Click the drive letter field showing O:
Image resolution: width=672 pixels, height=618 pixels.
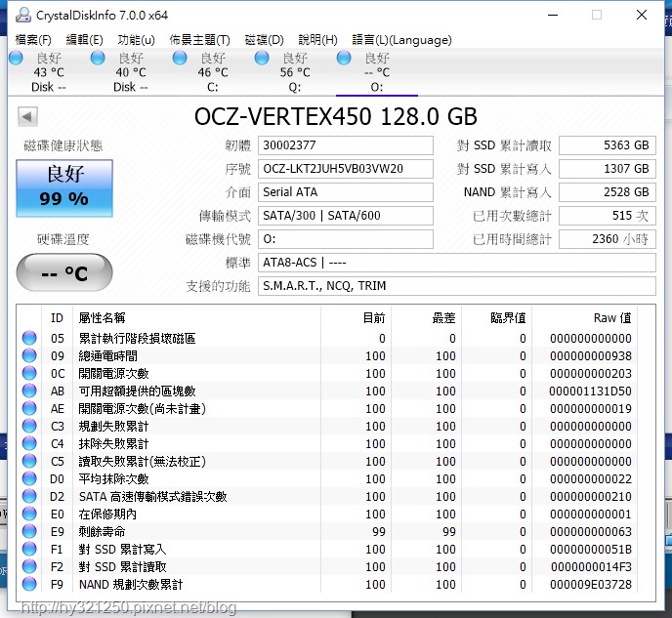click(x=345, y=239)
